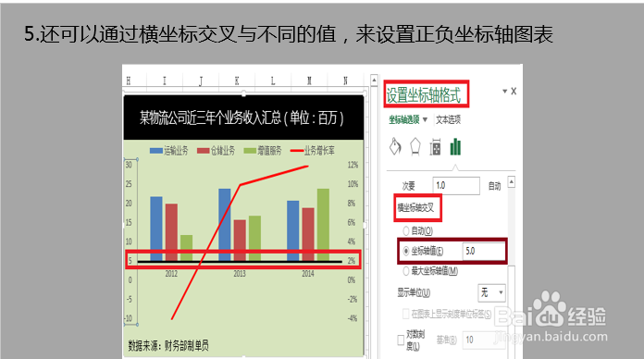Viewport: 644px width, 359px height.
Task: Click the 30 primary axis label
Action: pyautogui.click(x=129, y=165)
